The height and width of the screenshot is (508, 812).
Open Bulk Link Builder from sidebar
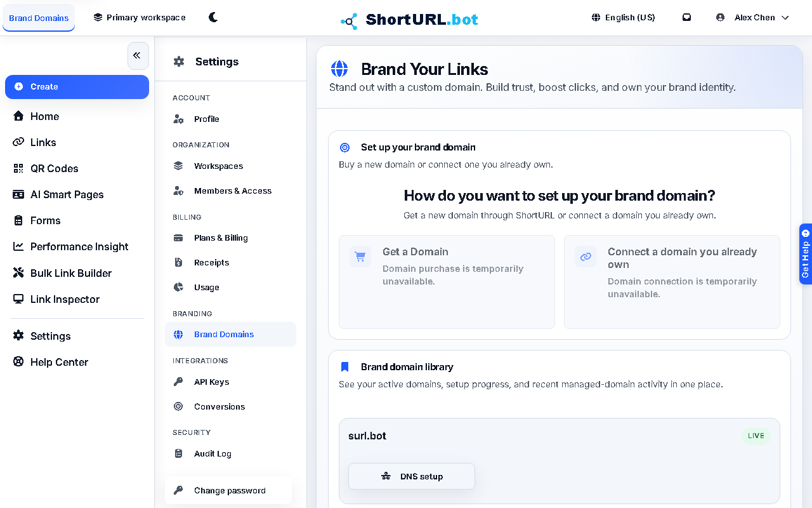[77, 273]
